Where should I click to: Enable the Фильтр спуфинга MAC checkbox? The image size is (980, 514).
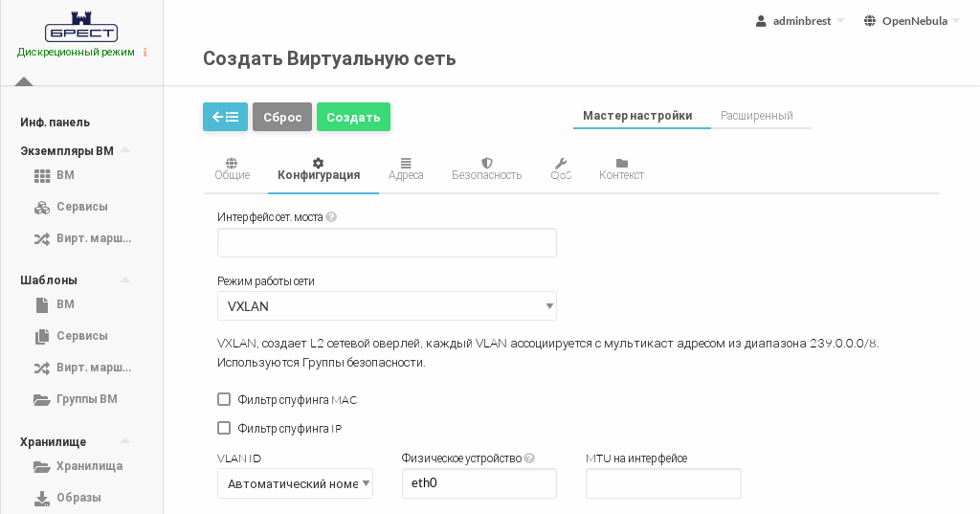(224, 399)
